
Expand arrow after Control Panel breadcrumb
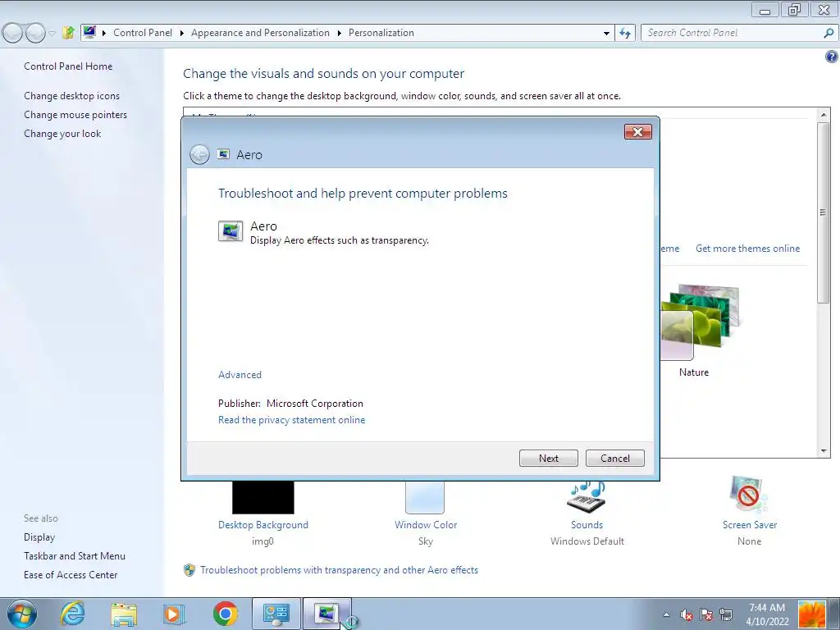[181, 33]
